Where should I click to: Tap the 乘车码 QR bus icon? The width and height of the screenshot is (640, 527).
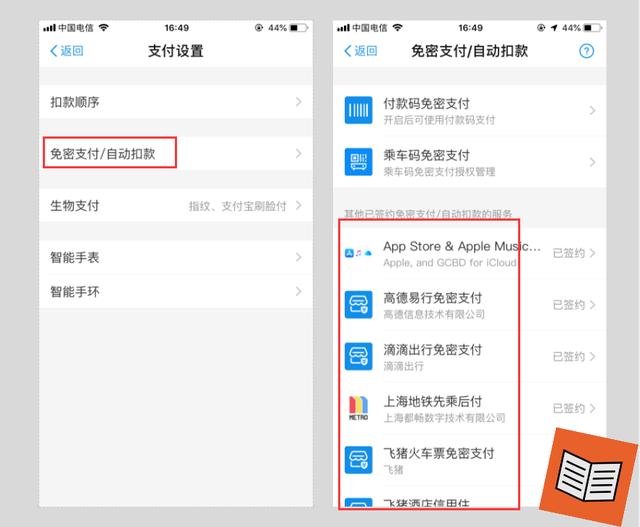(x=358, y=162)
